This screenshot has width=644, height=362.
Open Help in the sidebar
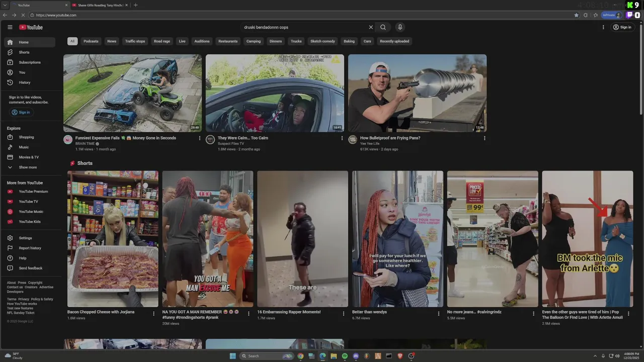pos(30,258)
